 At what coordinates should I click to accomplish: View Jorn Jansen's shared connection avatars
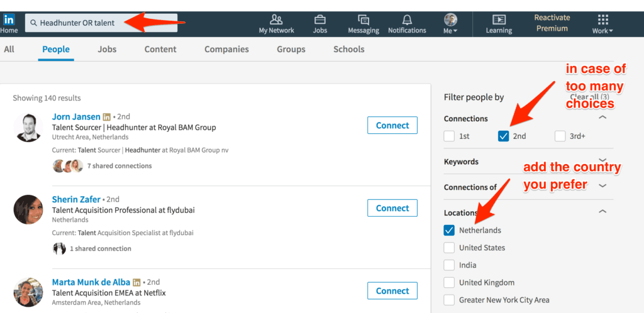pos(68,166)
